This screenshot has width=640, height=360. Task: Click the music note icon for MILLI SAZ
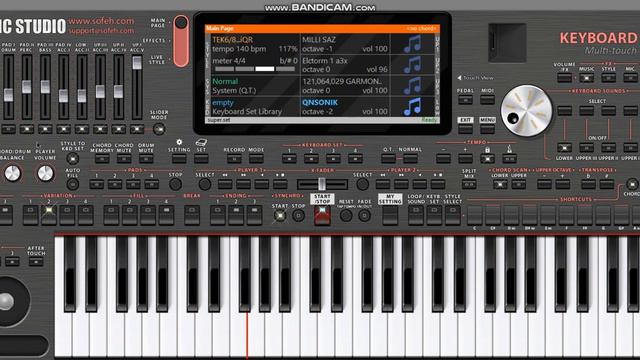[x=412, y=44]
